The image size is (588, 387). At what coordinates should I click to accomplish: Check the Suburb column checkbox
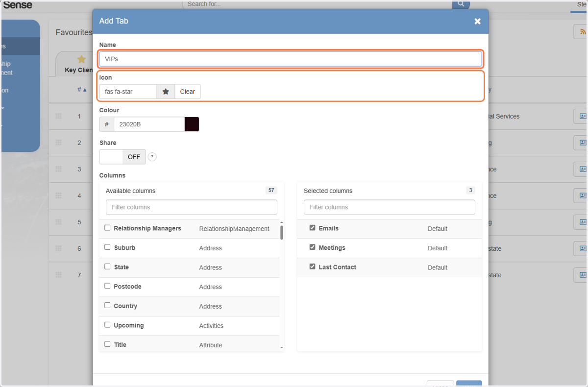pyautogui.click(x=107, y=247)
